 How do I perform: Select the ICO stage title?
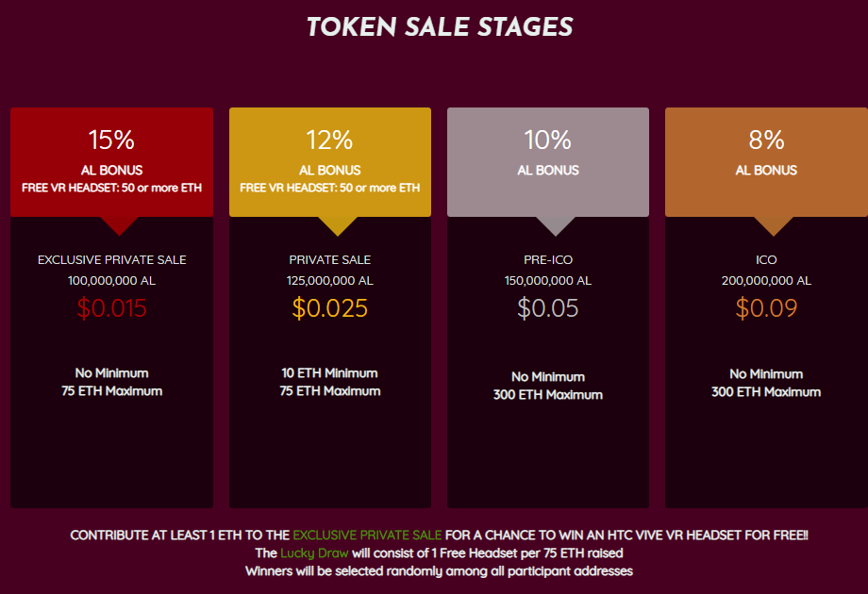(766, 259)
